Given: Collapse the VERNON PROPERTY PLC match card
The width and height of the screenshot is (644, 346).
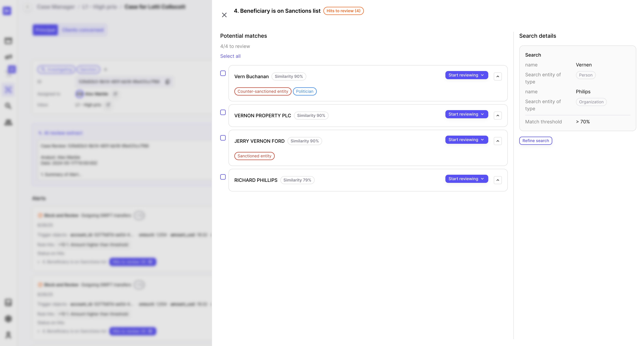Looking at the screenshot, I should (x=498, y=116).
